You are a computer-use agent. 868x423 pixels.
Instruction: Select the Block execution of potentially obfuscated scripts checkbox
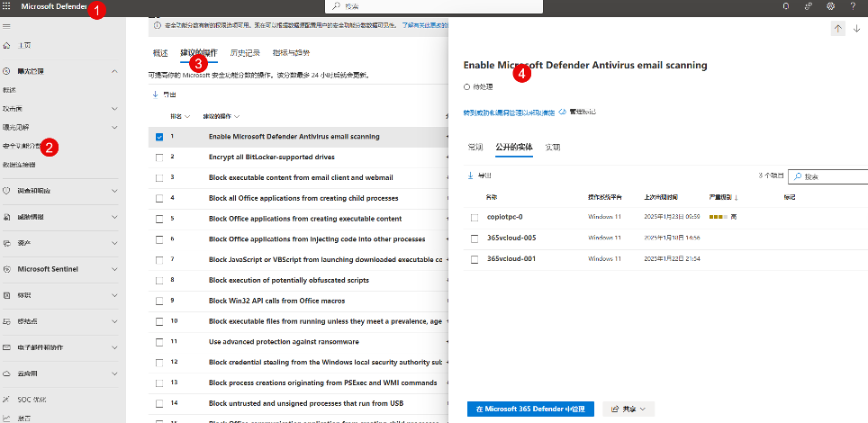pyautogui.click(x=159, y=280)
